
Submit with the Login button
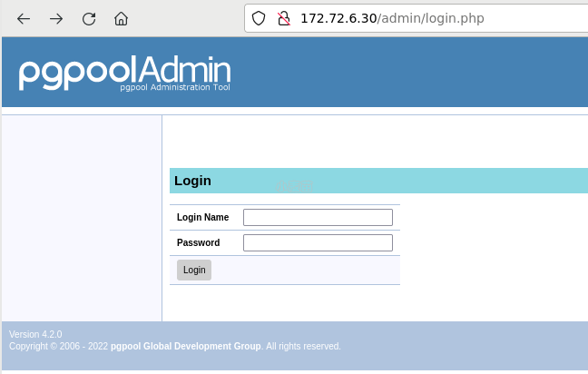194,271
